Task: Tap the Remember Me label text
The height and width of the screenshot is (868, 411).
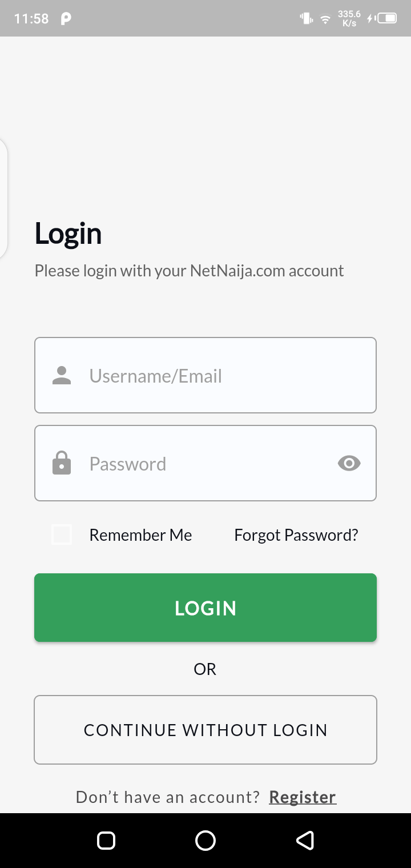Action: (140, 535)
